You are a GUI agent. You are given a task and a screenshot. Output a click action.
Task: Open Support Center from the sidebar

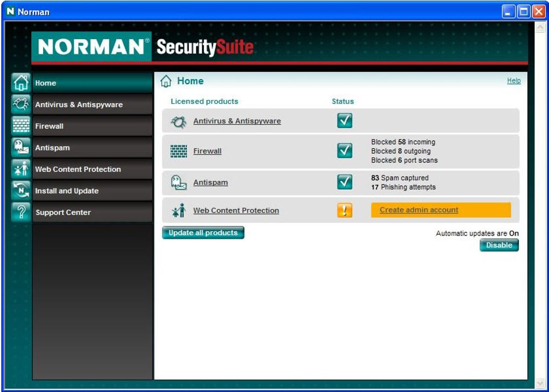(92, 212)
